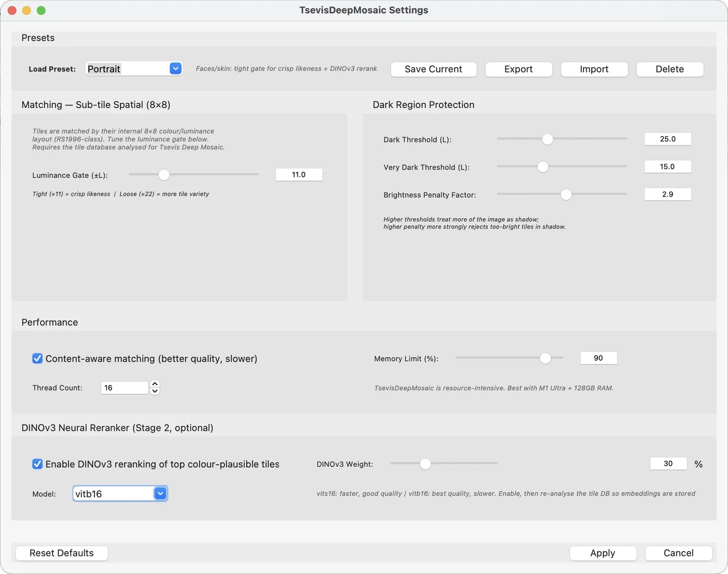Click the Save Current button
The width and height of the screenshot is (728, 574).
(x=433, y=69)
